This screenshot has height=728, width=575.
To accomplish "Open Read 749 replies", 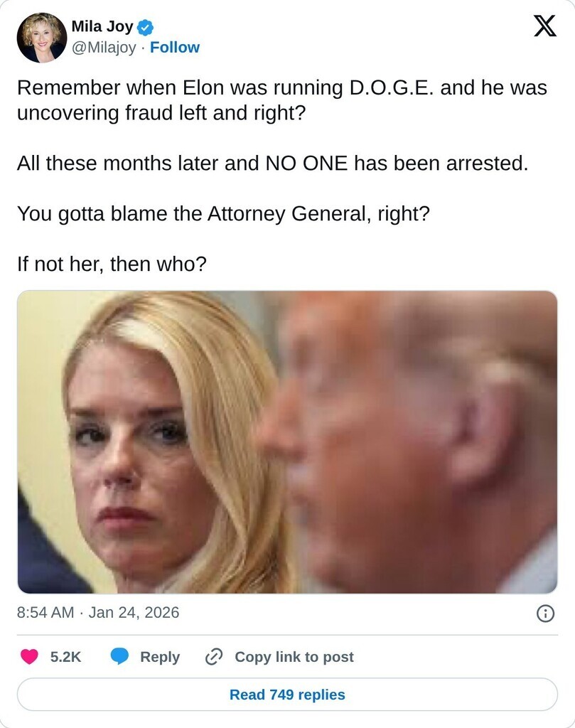I will coord(287,694).
